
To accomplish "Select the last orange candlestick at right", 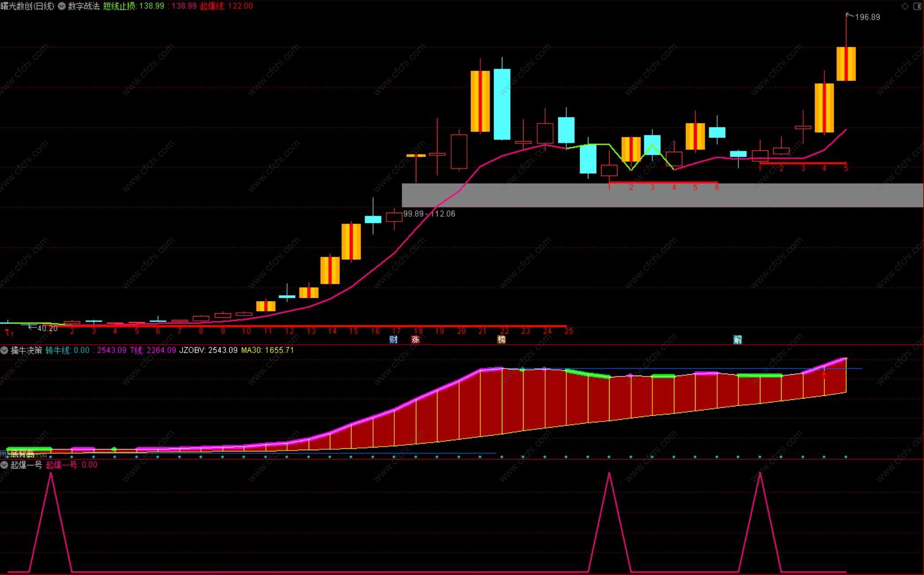I will tap(846, 64).
